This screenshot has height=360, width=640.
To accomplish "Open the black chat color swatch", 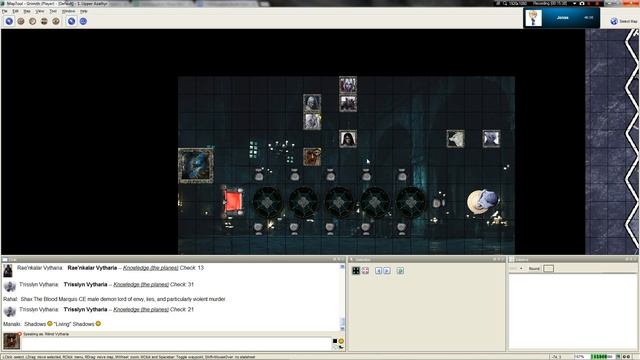I will (335, 341).
